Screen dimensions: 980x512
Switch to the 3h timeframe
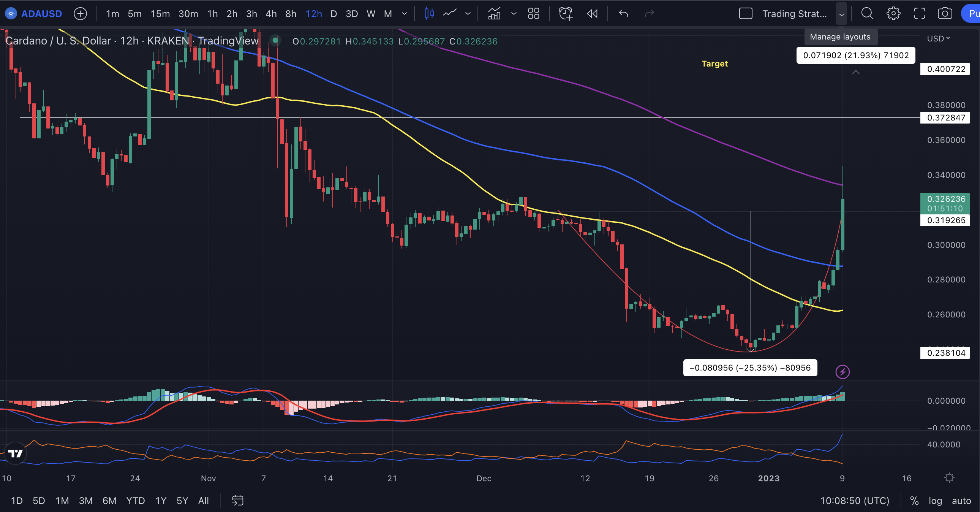coord(251,14)
